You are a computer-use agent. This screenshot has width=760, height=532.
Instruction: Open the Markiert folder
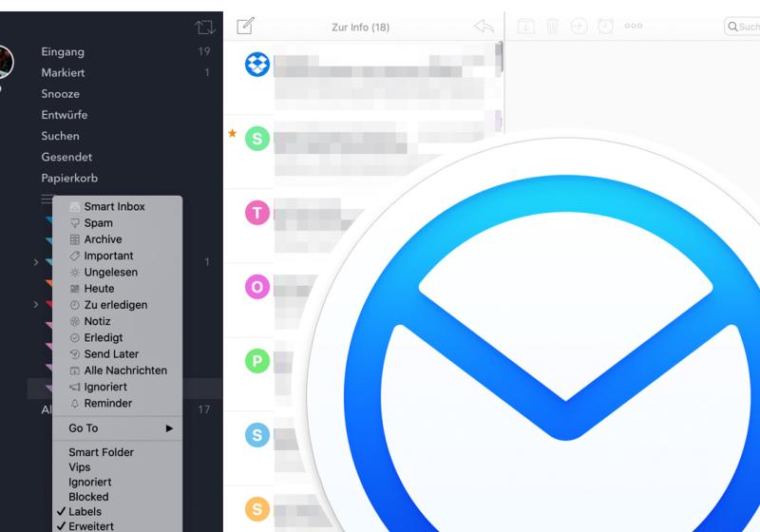tap(63, 73)
